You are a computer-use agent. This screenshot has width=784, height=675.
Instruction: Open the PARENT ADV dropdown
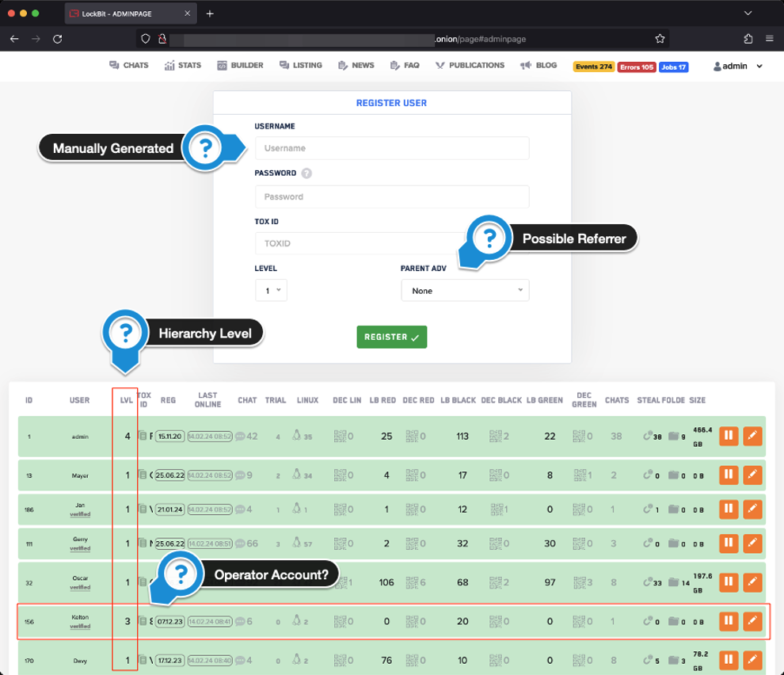pyautogui.click(x=465, y=291)
